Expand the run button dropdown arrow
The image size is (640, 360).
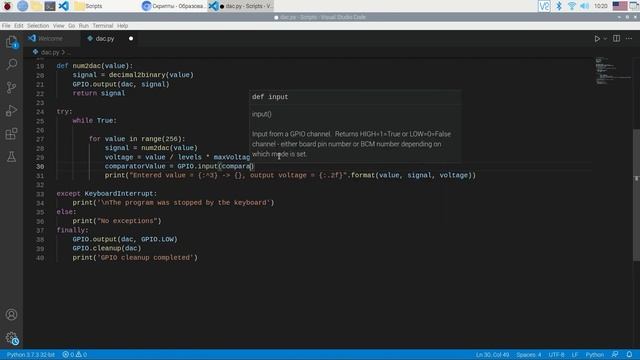coord(605,38)
